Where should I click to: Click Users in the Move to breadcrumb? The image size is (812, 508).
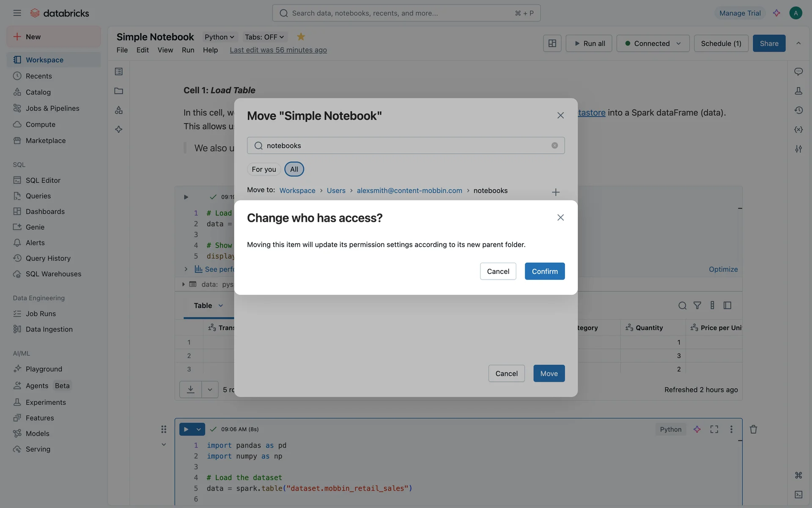(336, 190)
